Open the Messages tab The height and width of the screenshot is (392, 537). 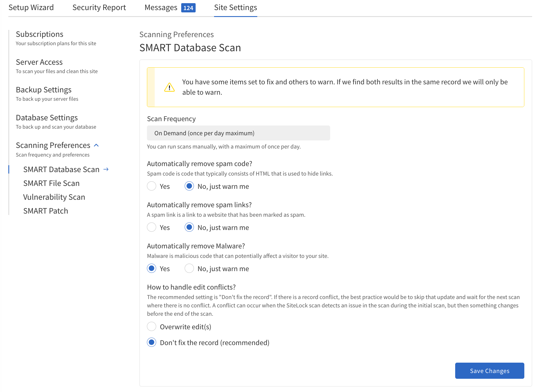[x=161, y=7]
